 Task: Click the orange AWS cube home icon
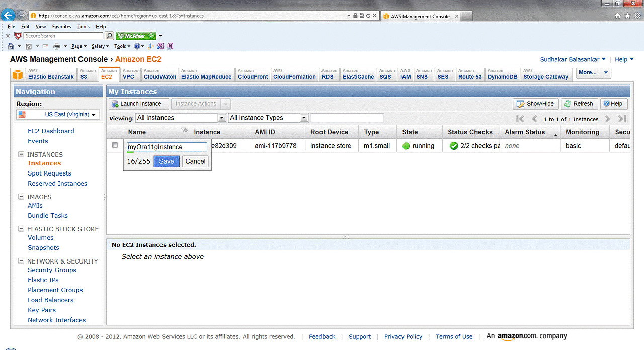(18, 75)
